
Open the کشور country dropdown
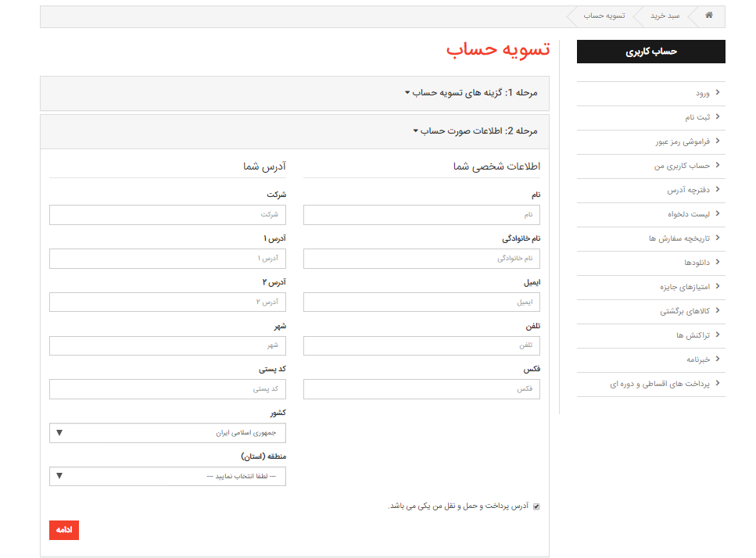(167, 433)
